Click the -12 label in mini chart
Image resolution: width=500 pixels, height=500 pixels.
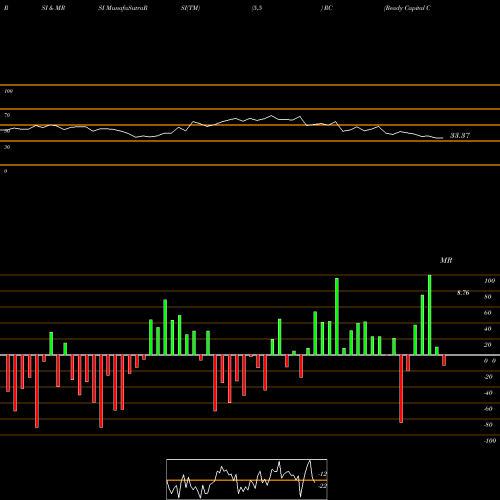click(x=322, y=474)
